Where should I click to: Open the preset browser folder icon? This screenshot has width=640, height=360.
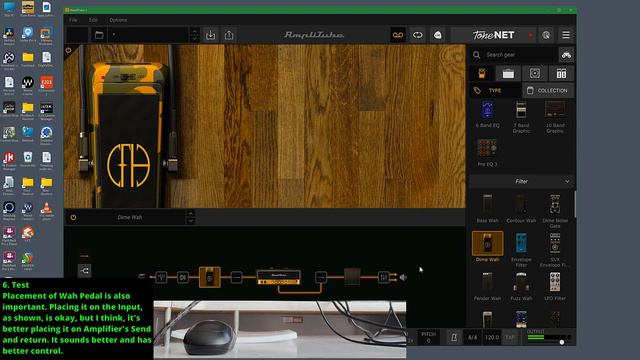click(x=99, y=35)
